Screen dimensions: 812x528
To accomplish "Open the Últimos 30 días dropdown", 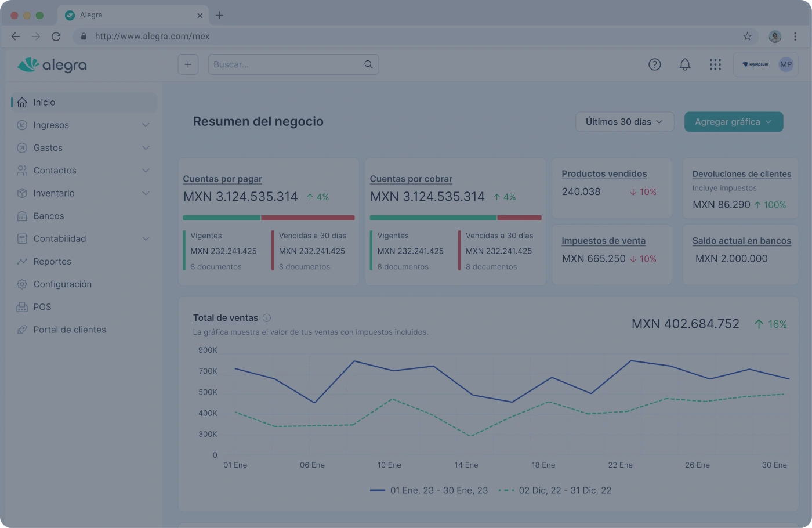I will (x=624, y=122).
